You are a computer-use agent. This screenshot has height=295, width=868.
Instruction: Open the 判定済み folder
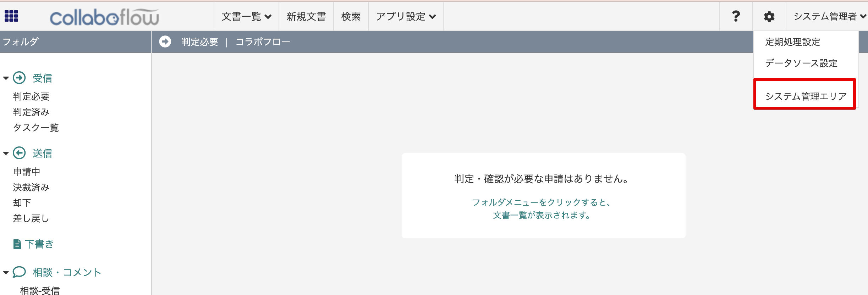tap(31, 112)
